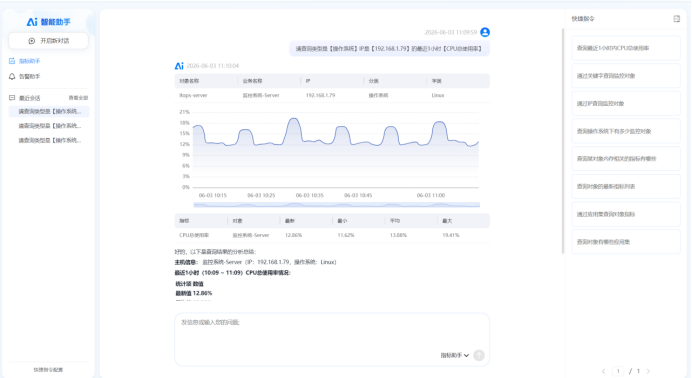Click the Linux cell in the object table
This screenshot has width=692, height=378.
(x=438, y=95)
